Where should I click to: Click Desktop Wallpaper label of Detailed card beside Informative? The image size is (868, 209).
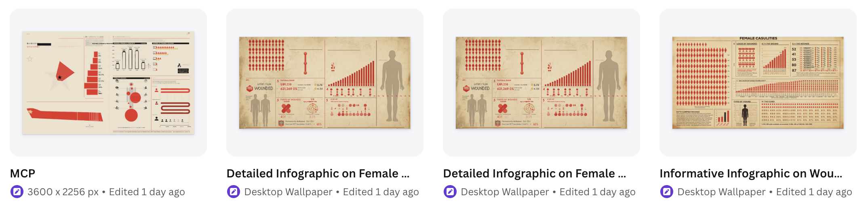pos(505,192)
